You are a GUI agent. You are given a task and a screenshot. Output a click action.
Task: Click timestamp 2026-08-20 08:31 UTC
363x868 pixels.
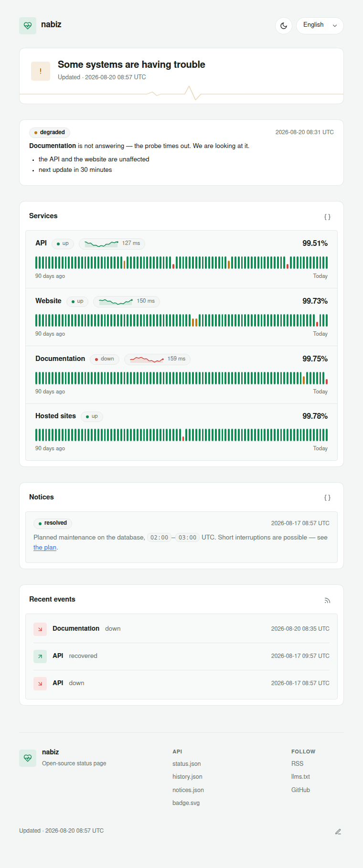[305, 132]
